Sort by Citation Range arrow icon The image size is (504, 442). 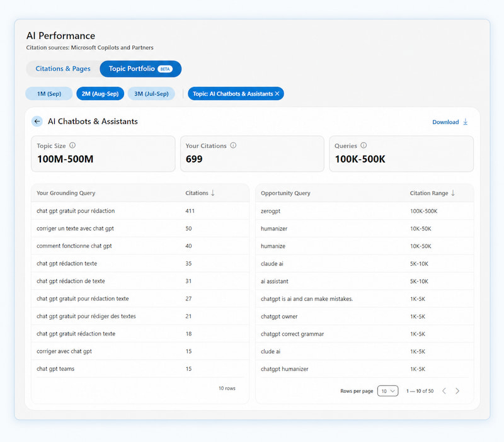pyautogui.click(x=453, y=193)
